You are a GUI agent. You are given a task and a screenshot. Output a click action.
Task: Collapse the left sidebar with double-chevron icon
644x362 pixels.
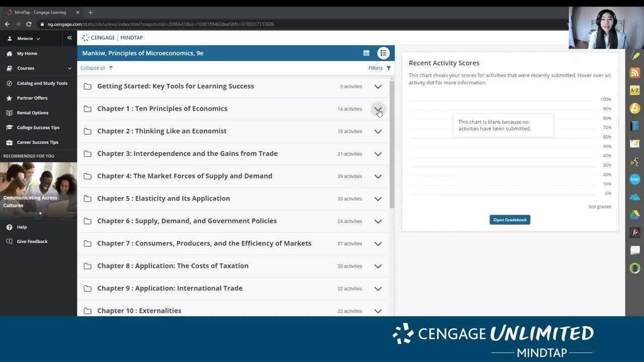point(69,38)
